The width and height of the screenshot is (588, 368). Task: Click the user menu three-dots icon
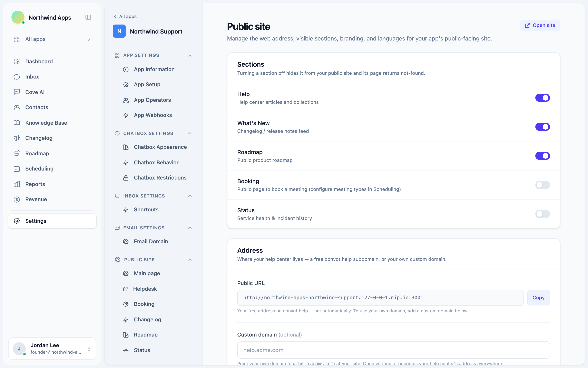pos(89,349)
